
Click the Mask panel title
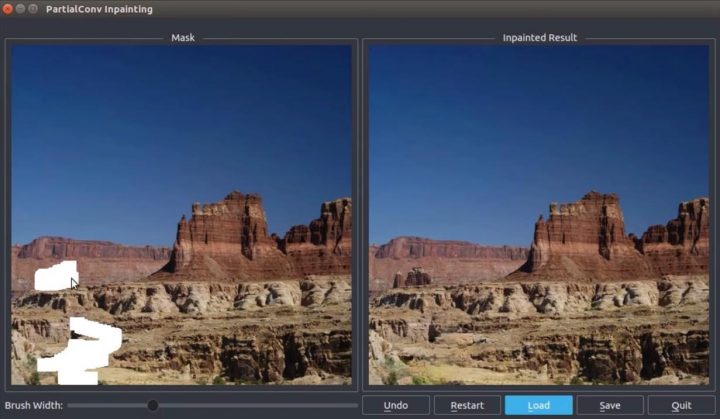click(x=182, y=38)
